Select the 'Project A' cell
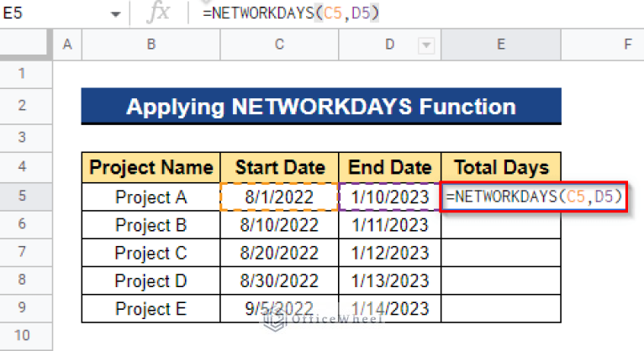The height and width of the screenshot is (351, 644). coord(151,196)
